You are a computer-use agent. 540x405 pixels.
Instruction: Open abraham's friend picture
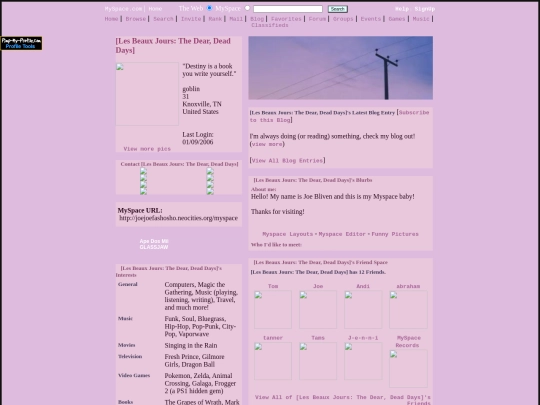[x=408, y=309]
